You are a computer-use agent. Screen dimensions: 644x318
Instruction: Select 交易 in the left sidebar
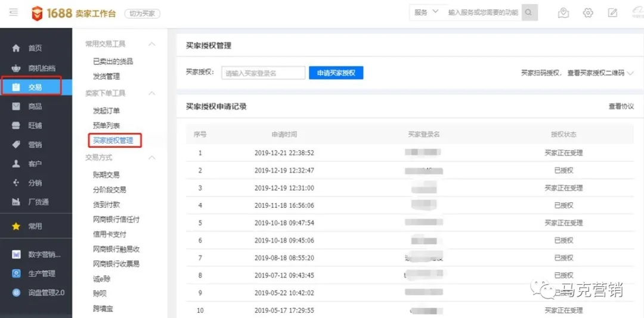point(35,87)
